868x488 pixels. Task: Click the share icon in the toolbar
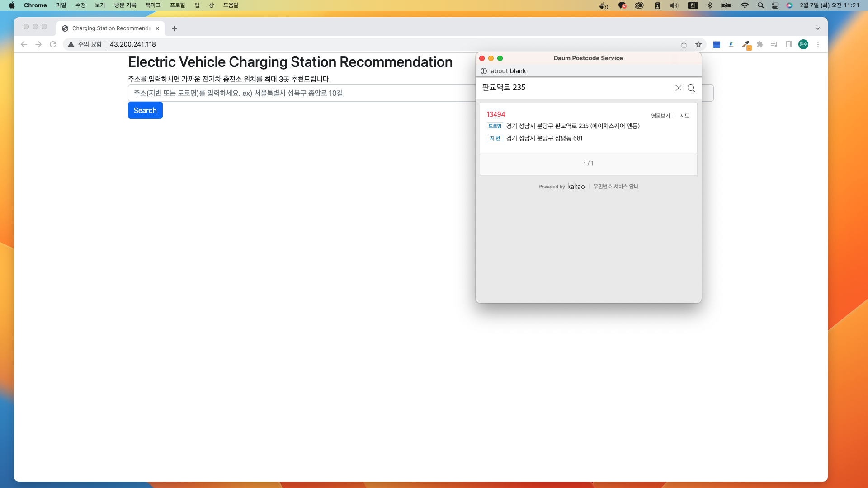click(684, 44)
